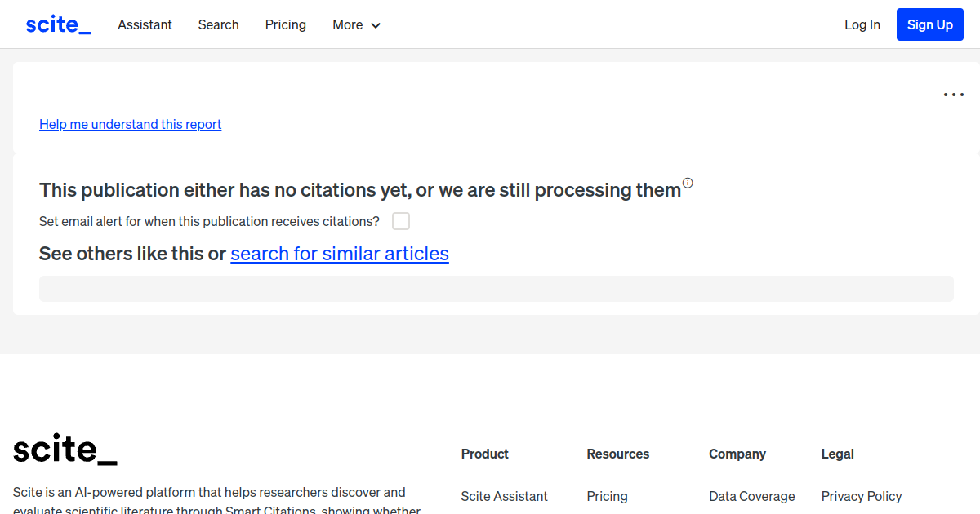Open 'Help me understand this report' link
This screenshot has height=514, width=980.
coord(130,124)
